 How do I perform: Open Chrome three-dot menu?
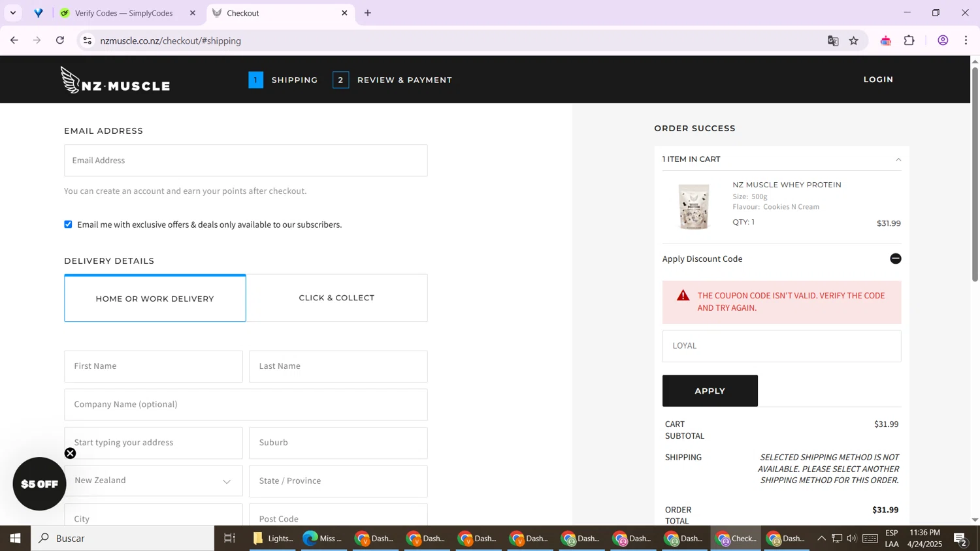pyautogui.click(x=966, y=40)
